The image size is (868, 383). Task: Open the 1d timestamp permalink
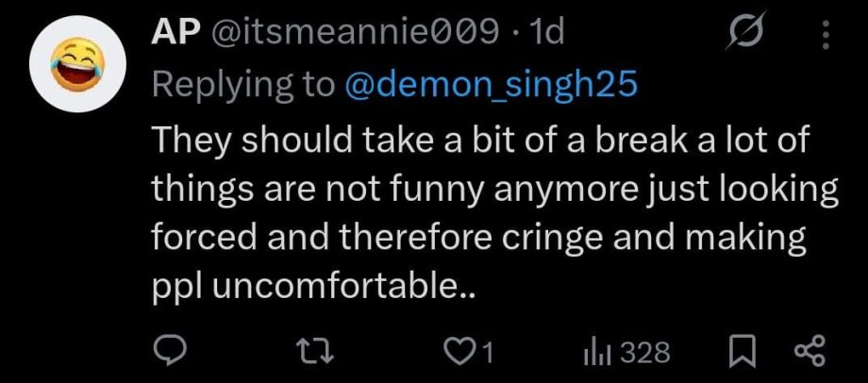tap(547, 34)
